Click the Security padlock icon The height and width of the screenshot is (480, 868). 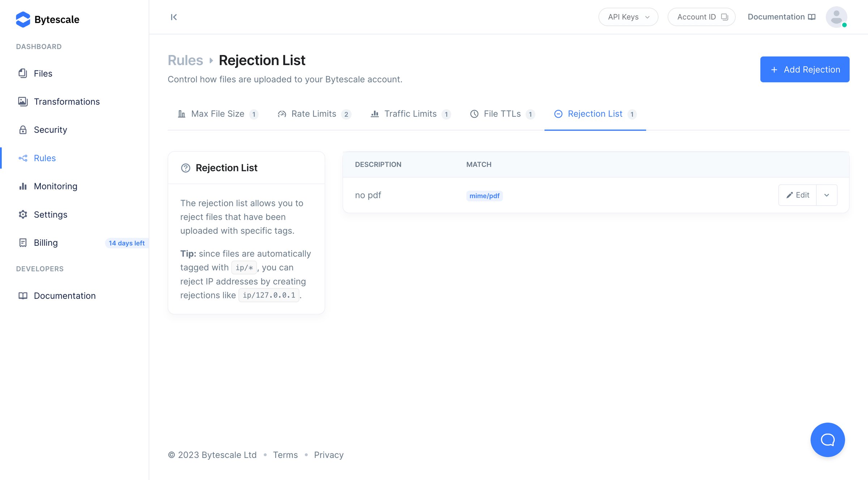click(x=23, y=130)
